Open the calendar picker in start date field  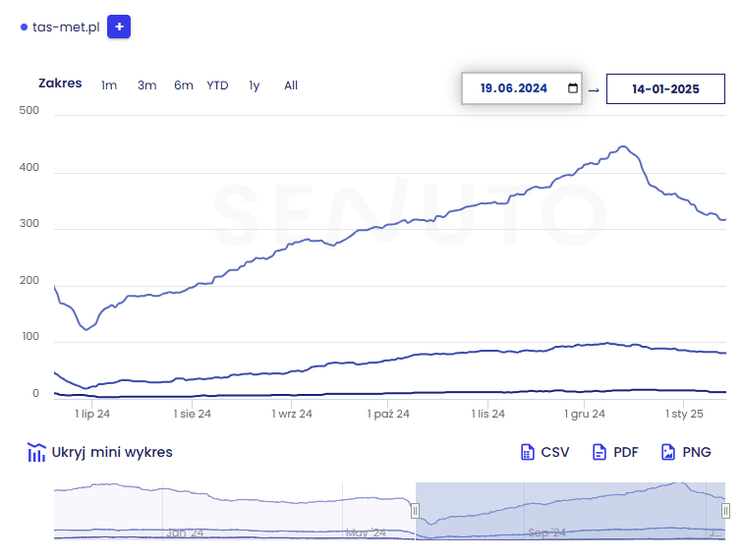[x=572, y=88]
